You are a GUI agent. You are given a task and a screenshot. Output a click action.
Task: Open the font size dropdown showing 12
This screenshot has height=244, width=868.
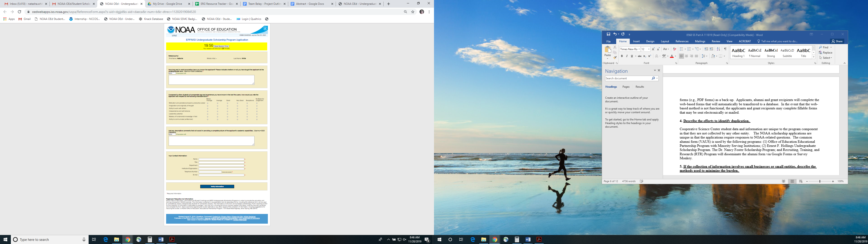pyautogui.click(x=649, y=49)
